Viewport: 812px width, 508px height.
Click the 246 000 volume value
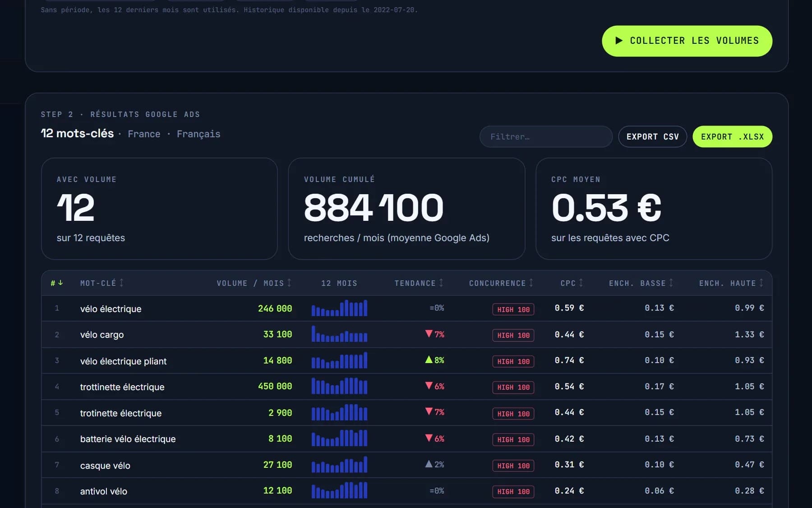[275, 308]
